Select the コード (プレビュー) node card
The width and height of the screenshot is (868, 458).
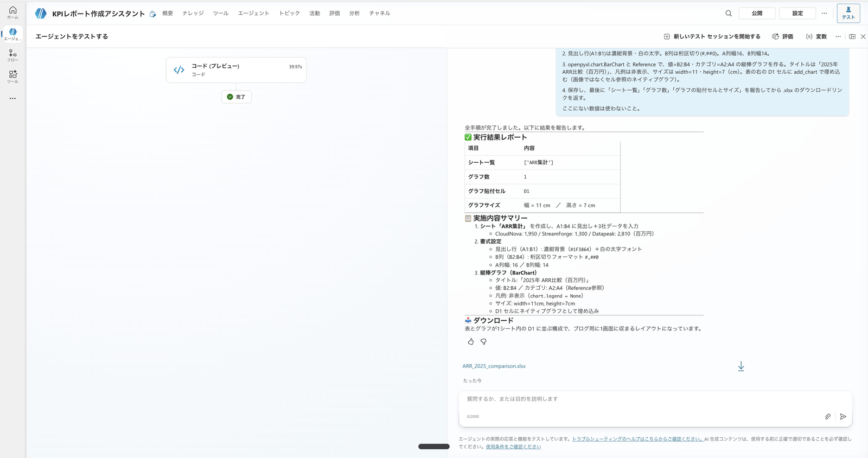point(237,70)
